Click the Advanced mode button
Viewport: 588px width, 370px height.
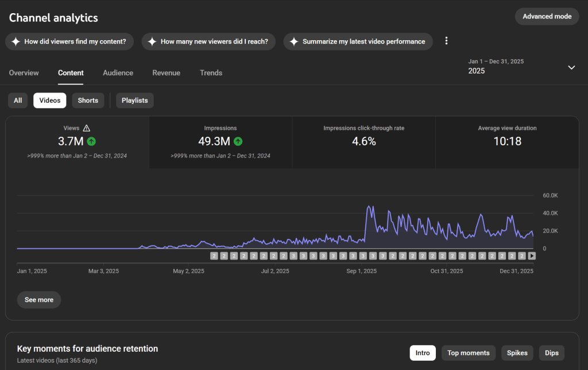(x=547, y=17)
